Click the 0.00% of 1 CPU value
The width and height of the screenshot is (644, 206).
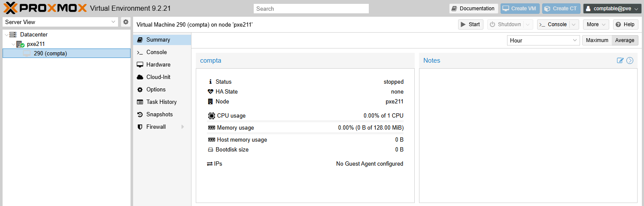coord(383,115)
